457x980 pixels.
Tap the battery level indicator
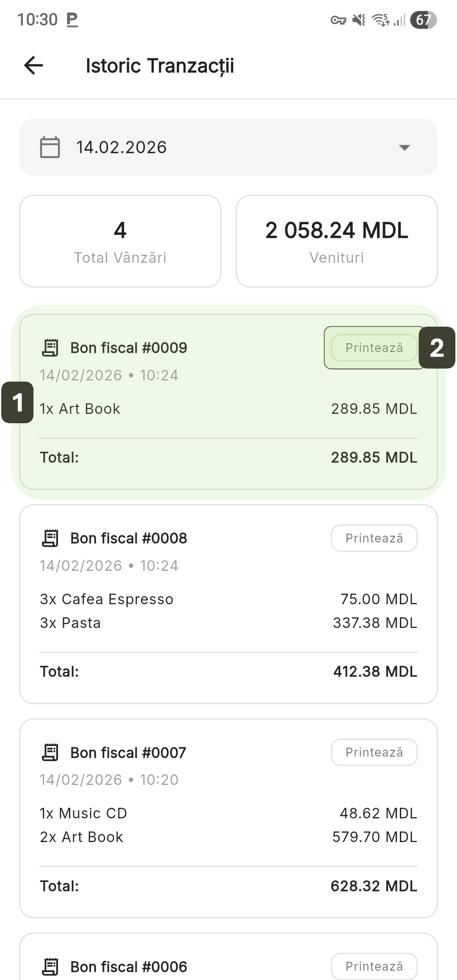click(423, 20)
